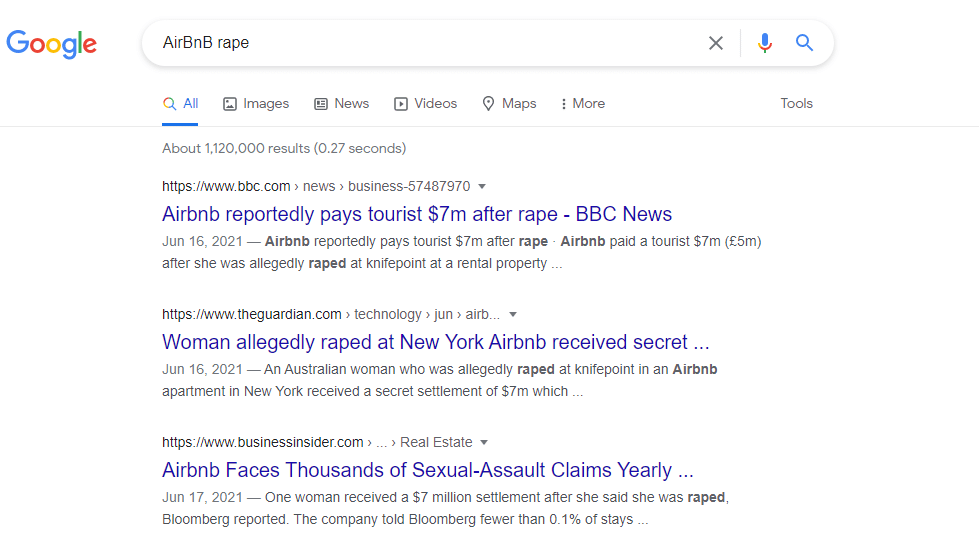
Task: Open the Maps tab
Action: (509, 104)
